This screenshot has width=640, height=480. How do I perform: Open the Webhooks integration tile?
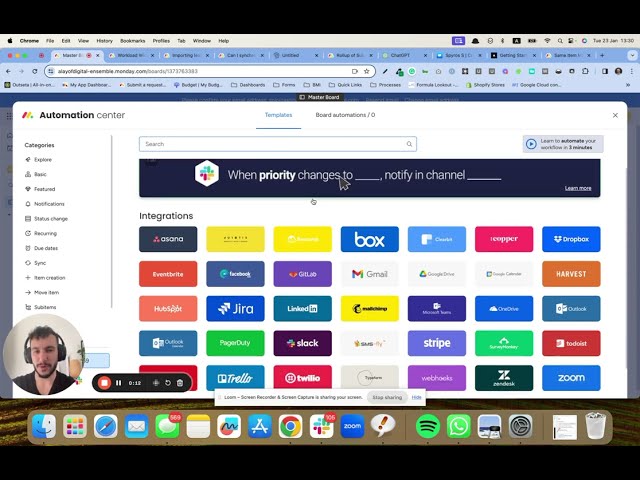tap(437, 378)
